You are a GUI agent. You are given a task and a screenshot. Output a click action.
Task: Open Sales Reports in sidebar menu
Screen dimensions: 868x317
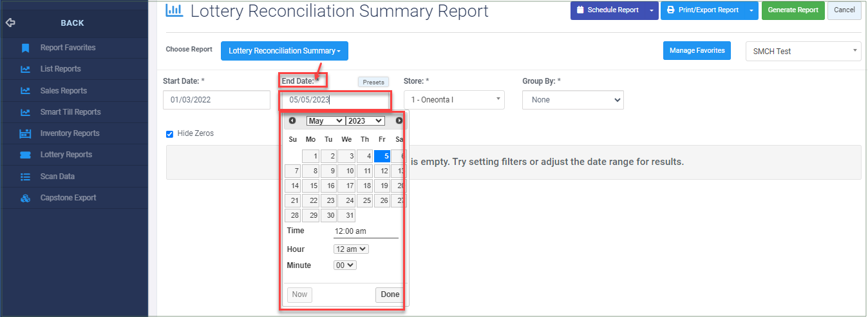click(64, 91)
